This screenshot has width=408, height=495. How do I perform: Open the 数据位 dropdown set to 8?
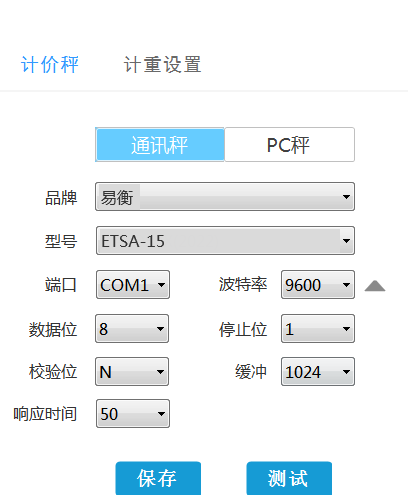click(132, 329)
